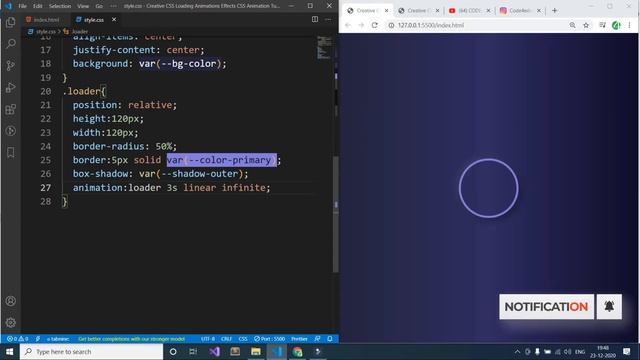Click the Prettier status bar item
The height and width of the screenshot is (360, 640).
[299, 339]
